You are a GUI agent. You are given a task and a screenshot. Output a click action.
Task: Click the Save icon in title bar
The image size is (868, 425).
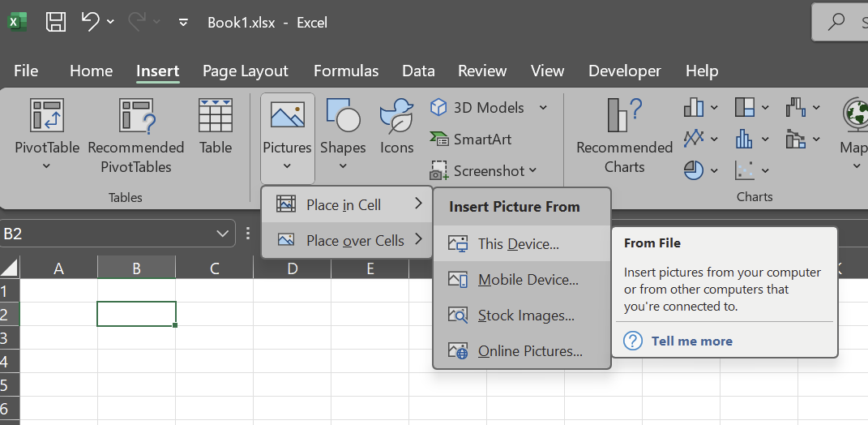coord(56,22)
